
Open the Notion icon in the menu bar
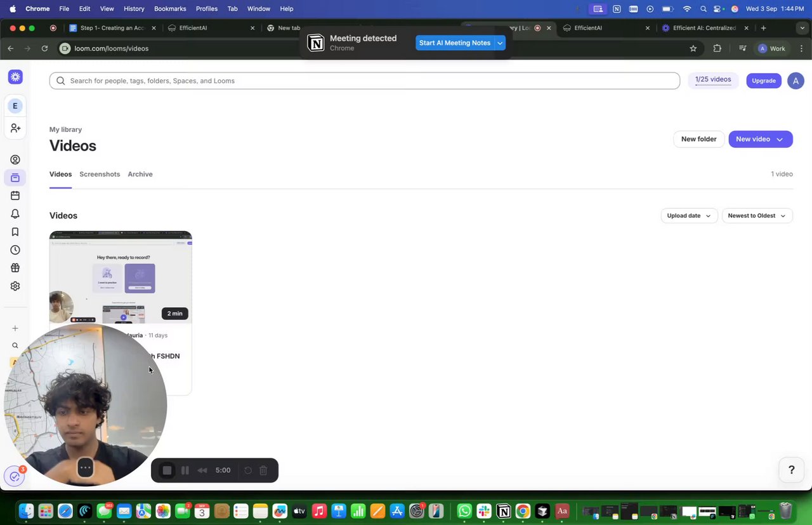pos(617,9)
